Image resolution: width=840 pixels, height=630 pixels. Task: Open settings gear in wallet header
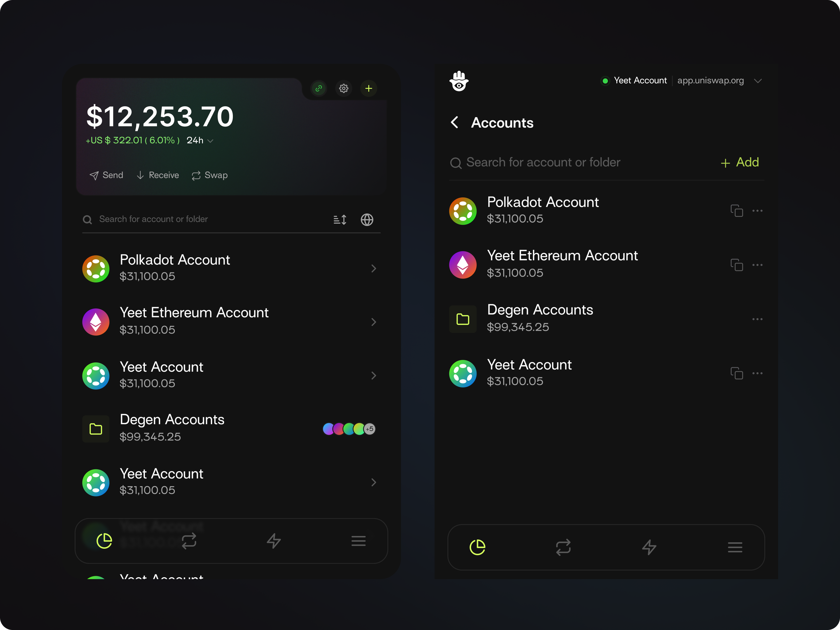click(344, 88)
